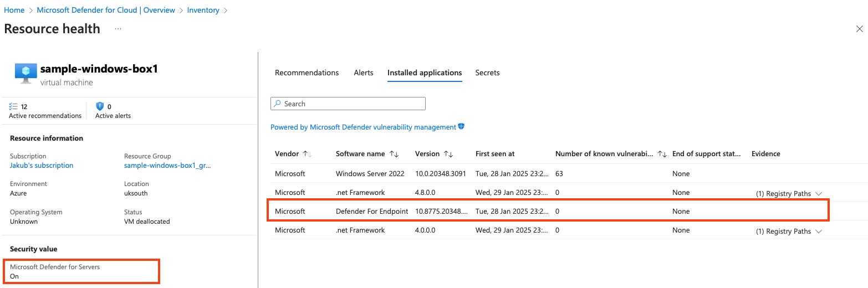Viewport: 868px width, 288px height.
Task: Select the Windows Server 2022 row name
Action: point(370,174)
